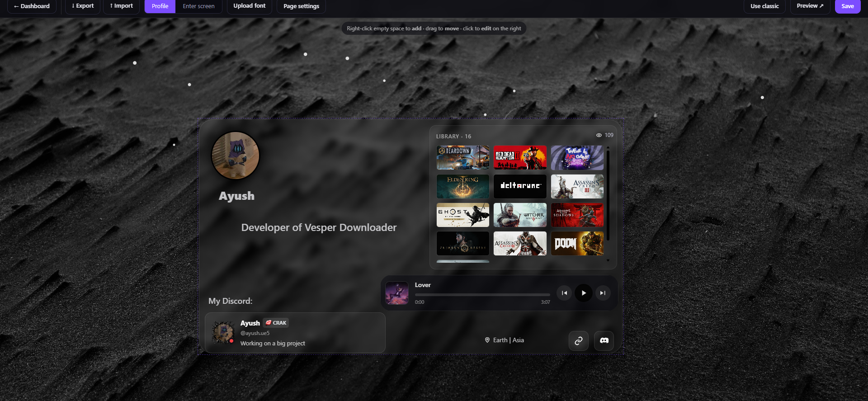Skip to the previous track
868x401 pixels.
[564, 293]
